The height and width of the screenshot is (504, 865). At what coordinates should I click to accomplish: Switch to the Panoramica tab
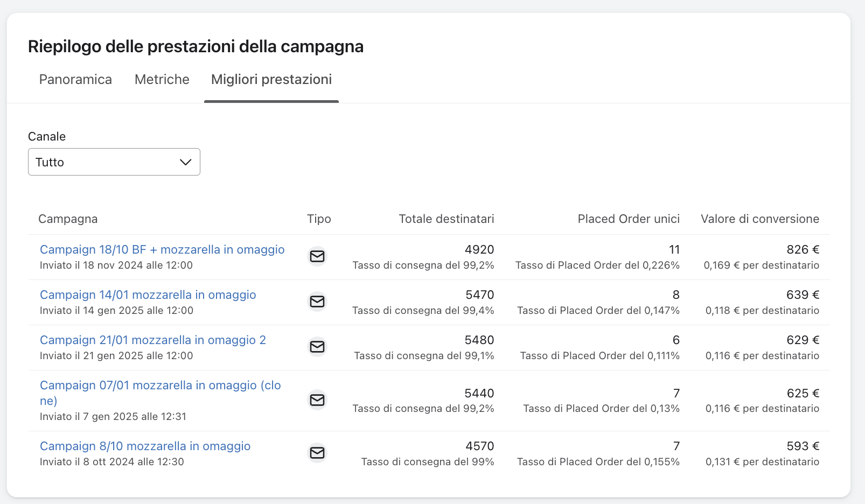pyautogui.click(x=75, y=80)
